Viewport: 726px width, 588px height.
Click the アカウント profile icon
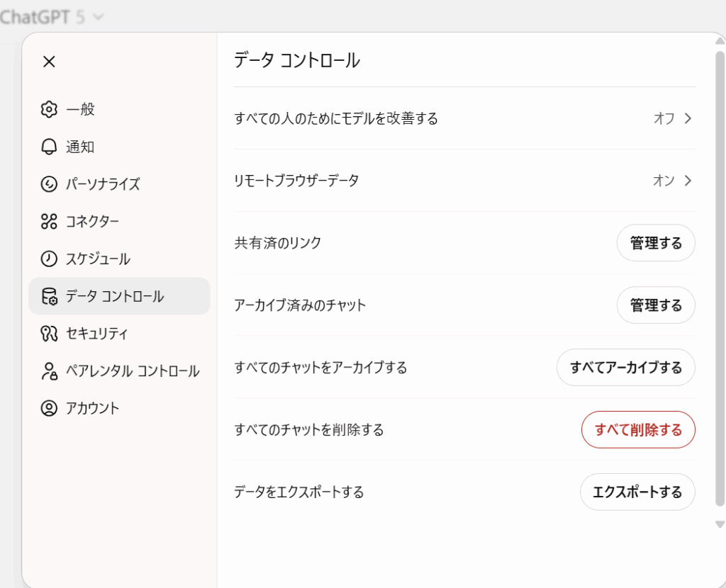49,408
